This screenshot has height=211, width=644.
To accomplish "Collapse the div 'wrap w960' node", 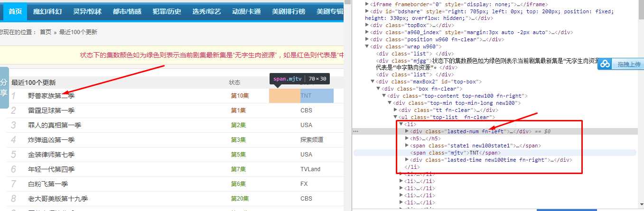I will point(367,46).
